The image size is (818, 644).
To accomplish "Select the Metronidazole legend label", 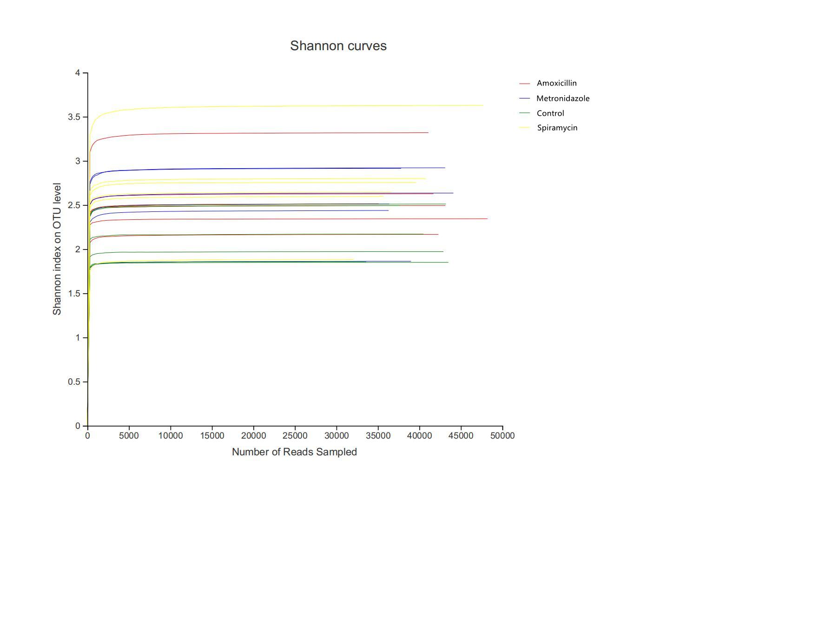I will pyautogui.click(x=562, y=99).
